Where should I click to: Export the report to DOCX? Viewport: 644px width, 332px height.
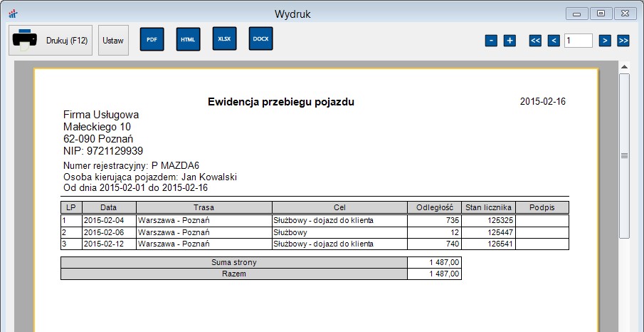pyautogui.click(x=260, y=39)
